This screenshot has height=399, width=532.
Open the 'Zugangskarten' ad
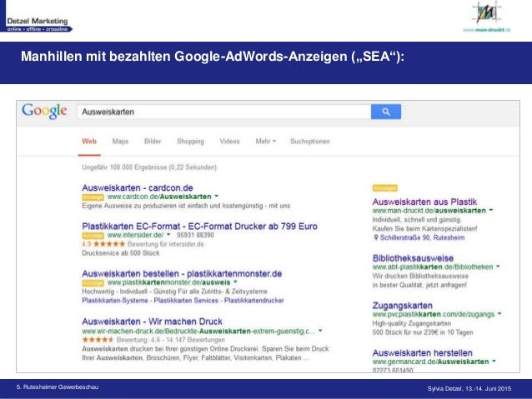[x=403, y=306]
